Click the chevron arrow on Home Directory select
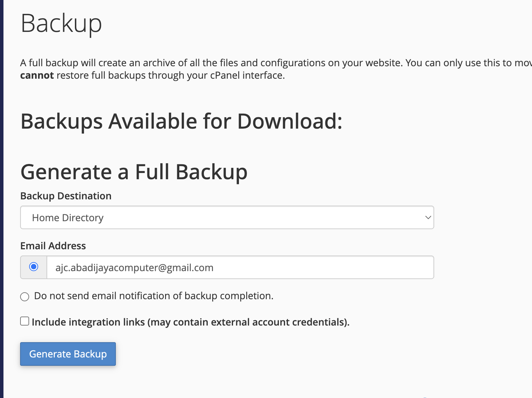The height and width of the screenshot is (398, 532). (428, 218)
